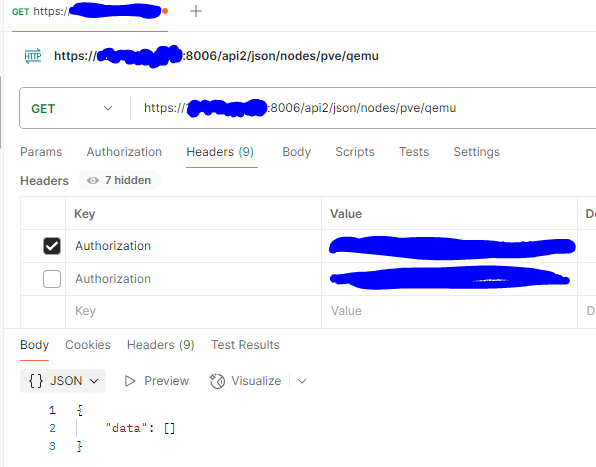
Task: Click the "data": [] response line
Action: [x=140, y=428]
